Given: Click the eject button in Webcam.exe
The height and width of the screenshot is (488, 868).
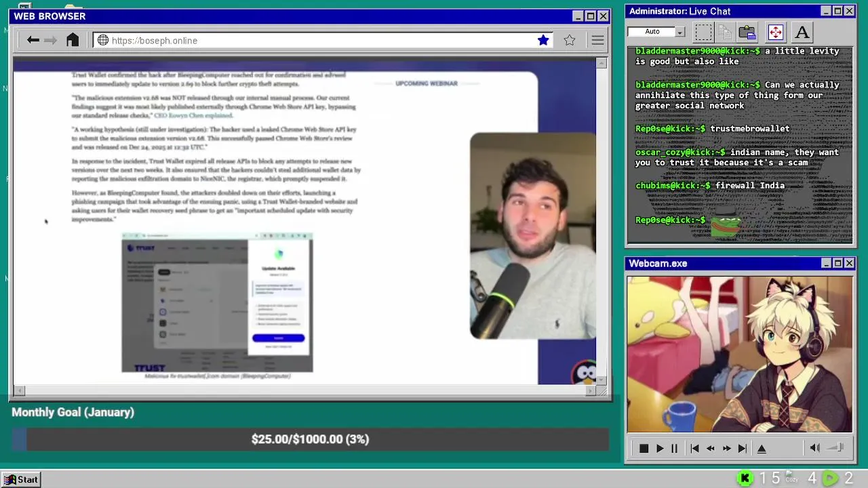Looking at the screenshot, I should tap(762, 449).
